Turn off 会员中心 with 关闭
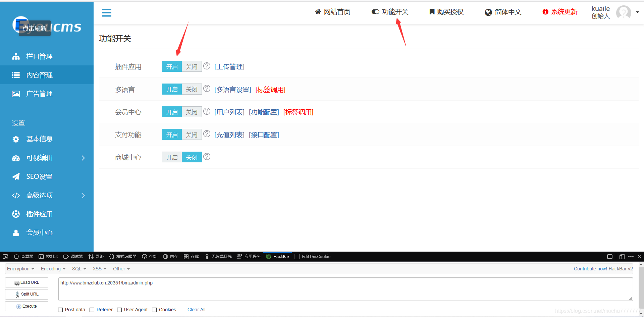This screenshot has height=317, width=644. [x=192, y=112]
